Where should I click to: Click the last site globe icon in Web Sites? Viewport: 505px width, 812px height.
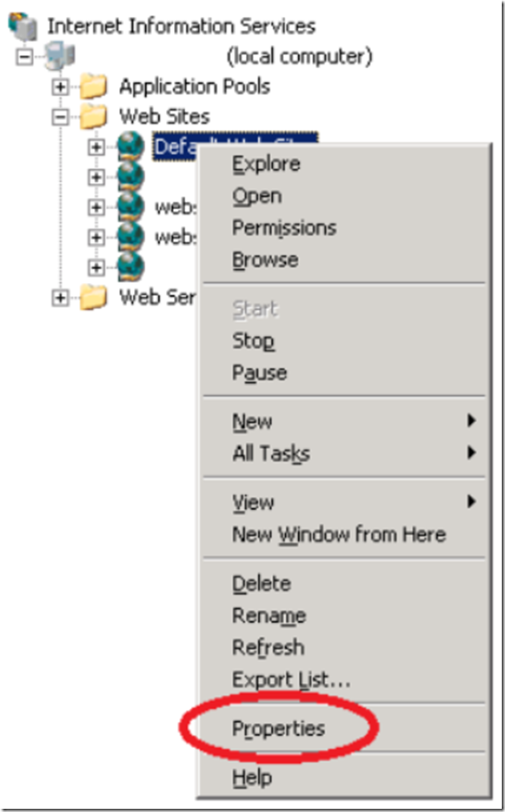point(131,267)
